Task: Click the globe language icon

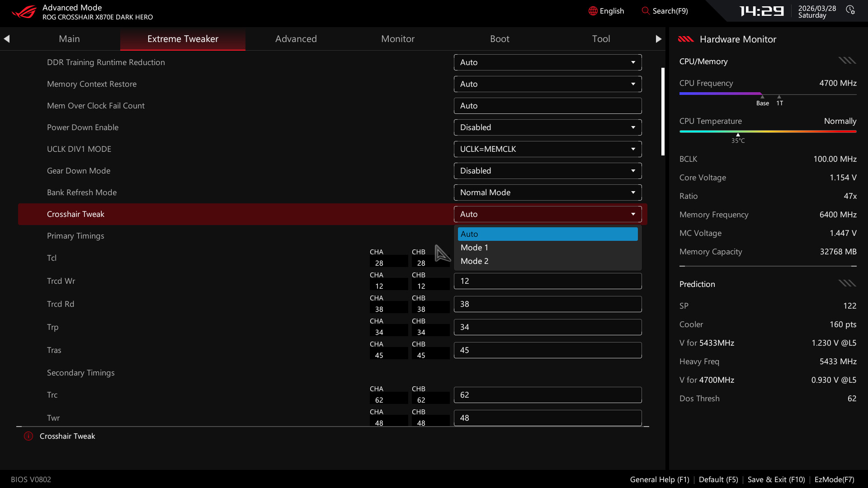Action: (593, 11)
